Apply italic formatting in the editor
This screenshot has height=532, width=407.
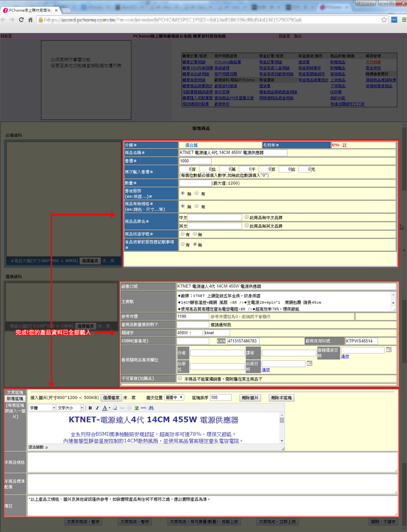[x=97, y=408]
